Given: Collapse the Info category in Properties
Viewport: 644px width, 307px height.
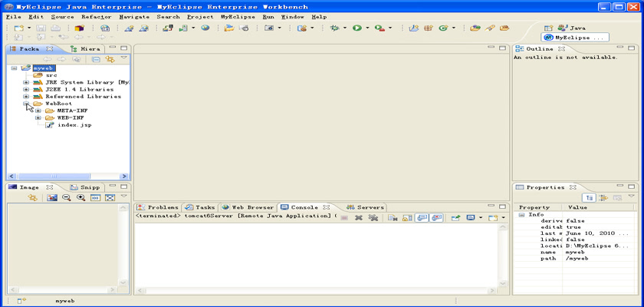Looking at the screenshot, I should tap(521, 215).
